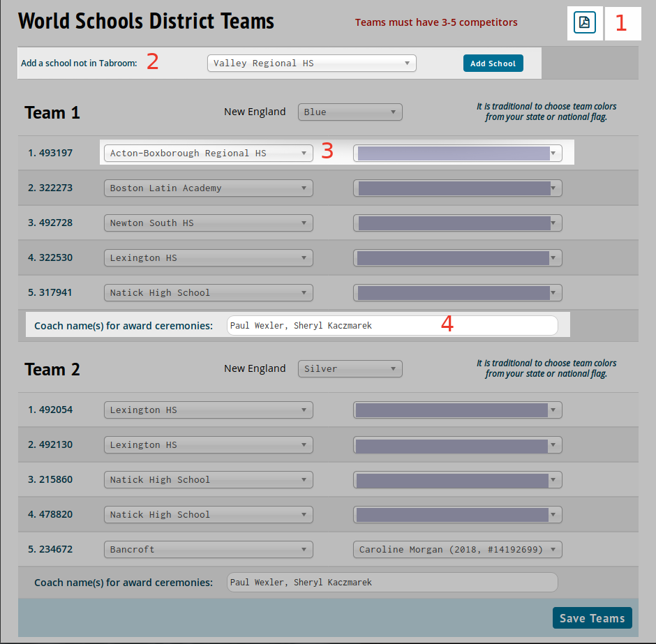
Task: Open school dropdown for entry 215860
Action: [x=208, y=479]
